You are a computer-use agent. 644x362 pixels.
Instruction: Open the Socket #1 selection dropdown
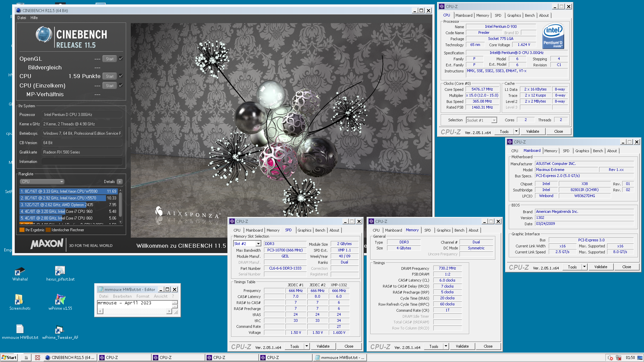pos(481,120)
